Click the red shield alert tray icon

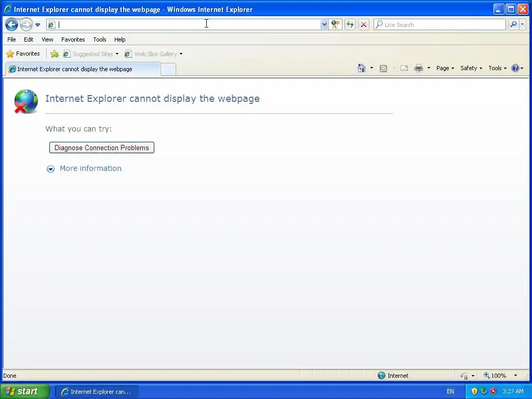[x=494, y=392]
